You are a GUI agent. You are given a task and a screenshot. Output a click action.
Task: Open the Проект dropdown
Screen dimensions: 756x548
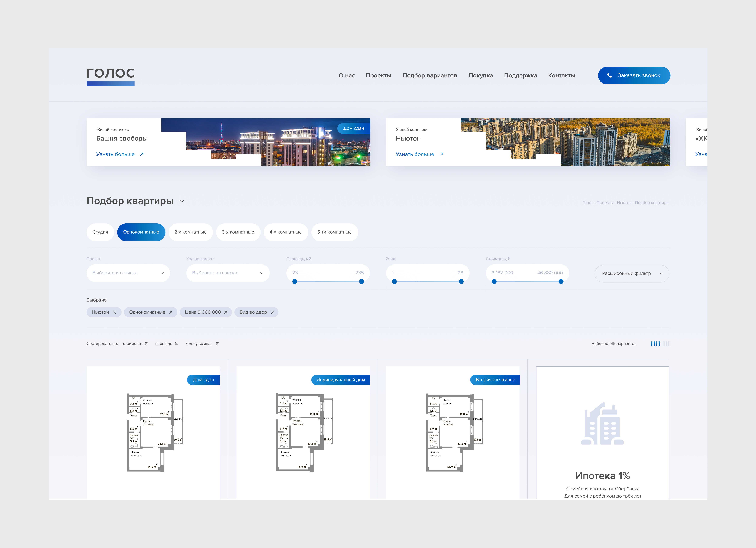click(128, 273)
